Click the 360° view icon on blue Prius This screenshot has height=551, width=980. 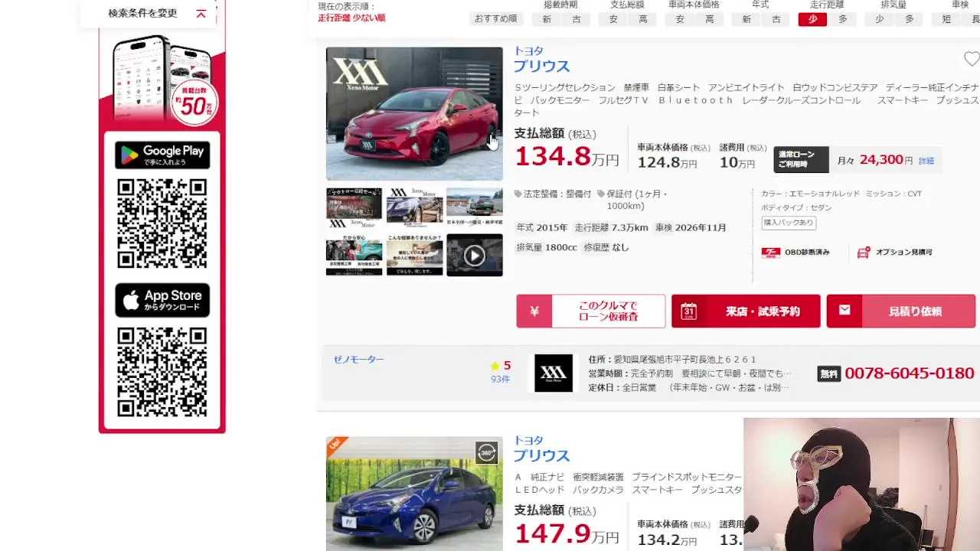pos(486,452)
